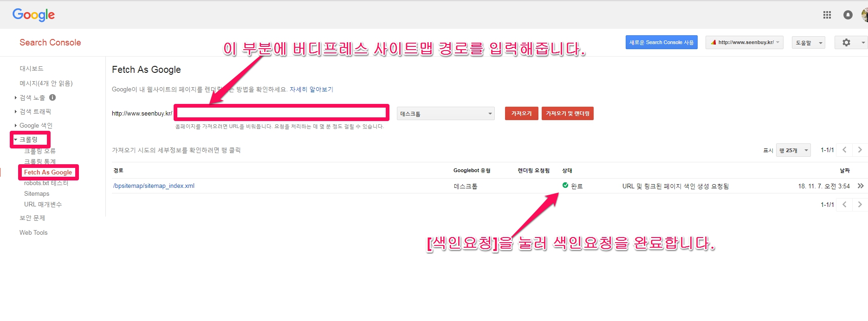Open the 데스크톱 device type dropdown
The image size is (868, 321).
click(446, 114)
